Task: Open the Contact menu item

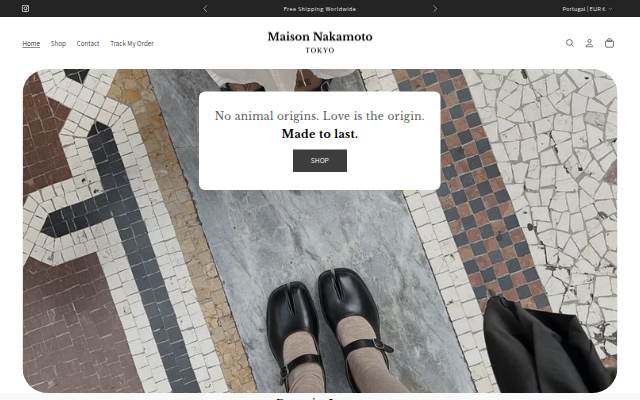Action: tap(88, 43)
